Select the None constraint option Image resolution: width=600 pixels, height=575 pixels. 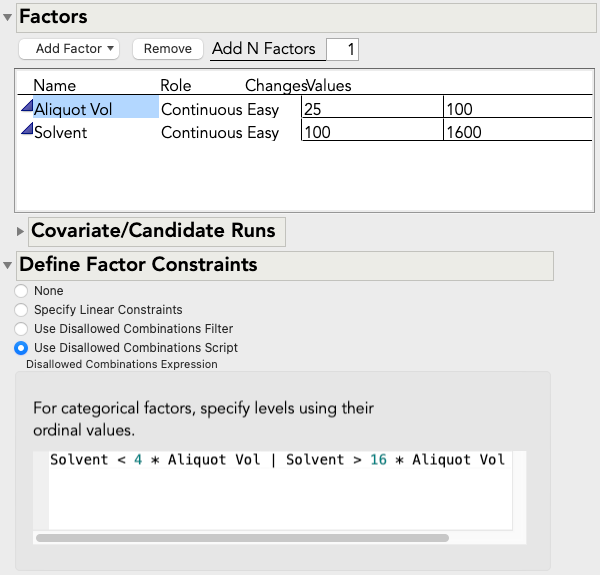(x=21, y=291)
